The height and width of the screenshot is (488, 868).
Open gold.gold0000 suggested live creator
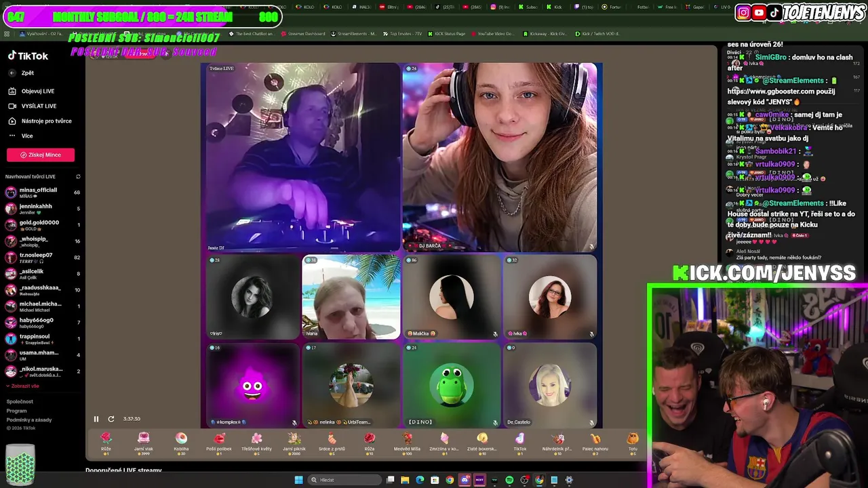coord(42,225)
